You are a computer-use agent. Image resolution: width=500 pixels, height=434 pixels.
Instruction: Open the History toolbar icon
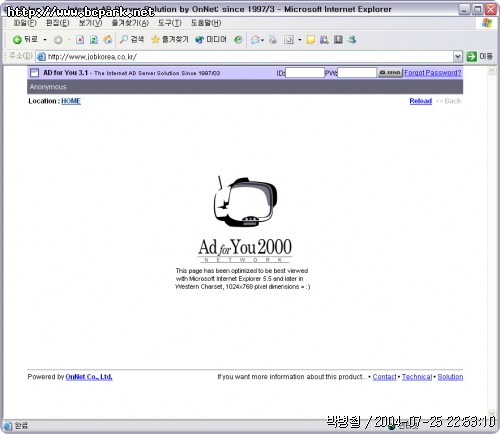pyautogui.click(x=238, y=40)
